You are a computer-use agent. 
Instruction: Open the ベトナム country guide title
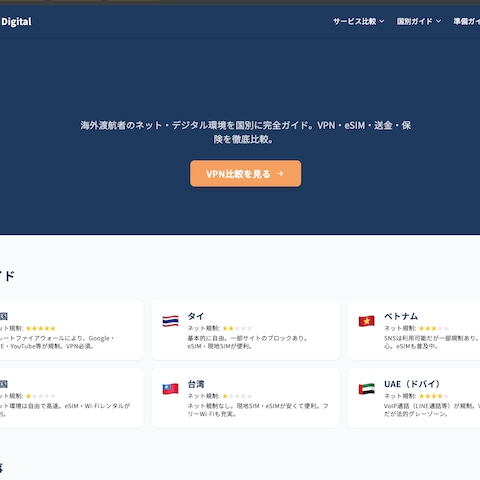401,316
